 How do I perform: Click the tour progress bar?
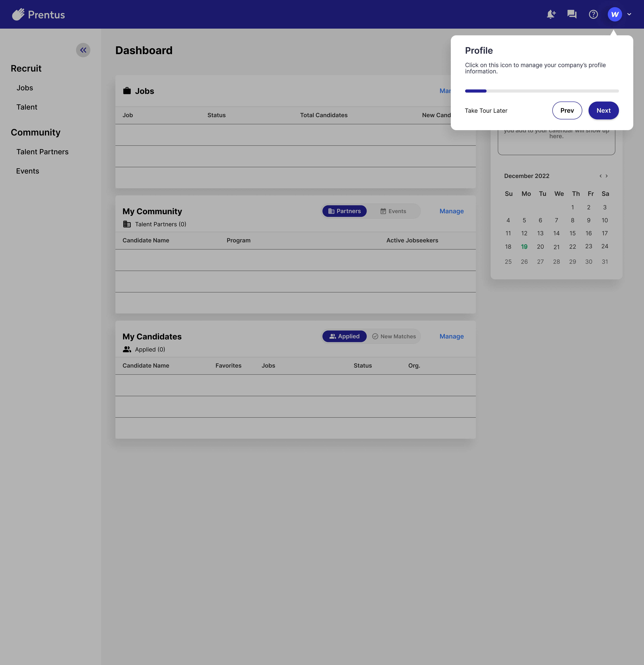[542, 91]
